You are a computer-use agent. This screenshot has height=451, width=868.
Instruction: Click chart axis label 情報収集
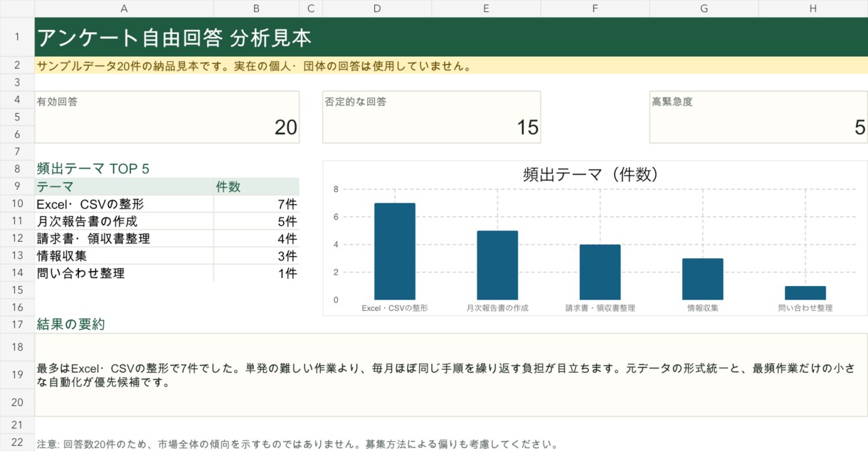point(703,308)
